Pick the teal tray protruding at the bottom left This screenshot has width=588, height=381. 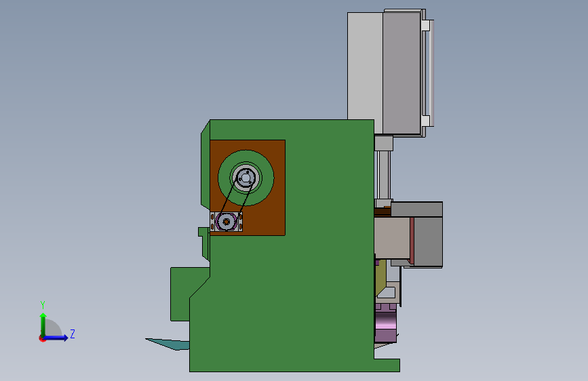pyautogui.click(x=168, y=344)
